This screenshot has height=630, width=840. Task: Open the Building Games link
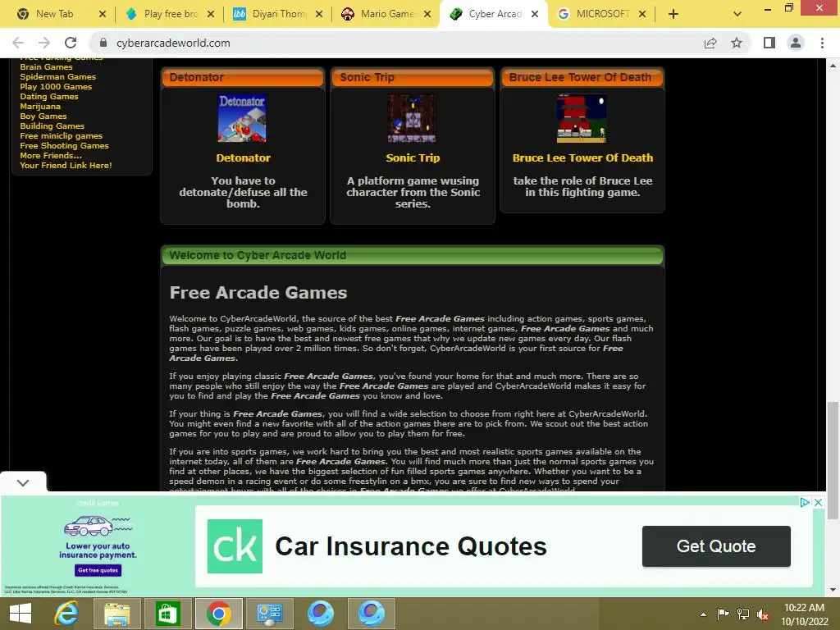pos(52,126)
